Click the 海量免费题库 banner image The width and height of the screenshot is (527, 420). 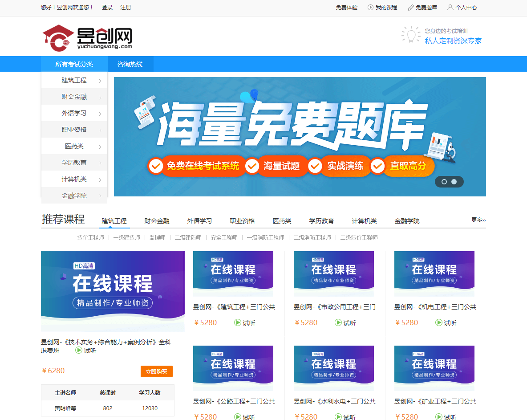[300, 137]
